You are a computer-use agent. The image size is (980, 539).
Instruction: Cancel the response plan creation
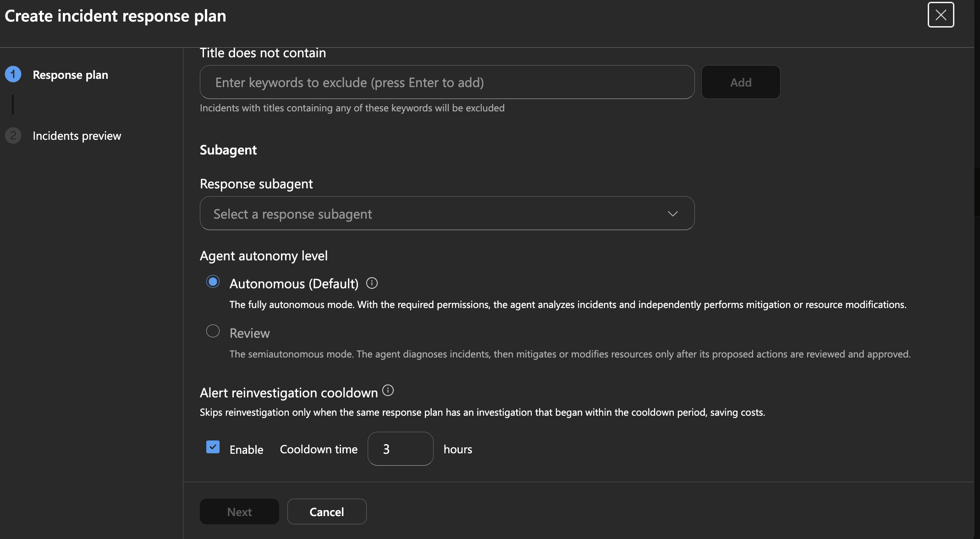(x=326, y=511)
